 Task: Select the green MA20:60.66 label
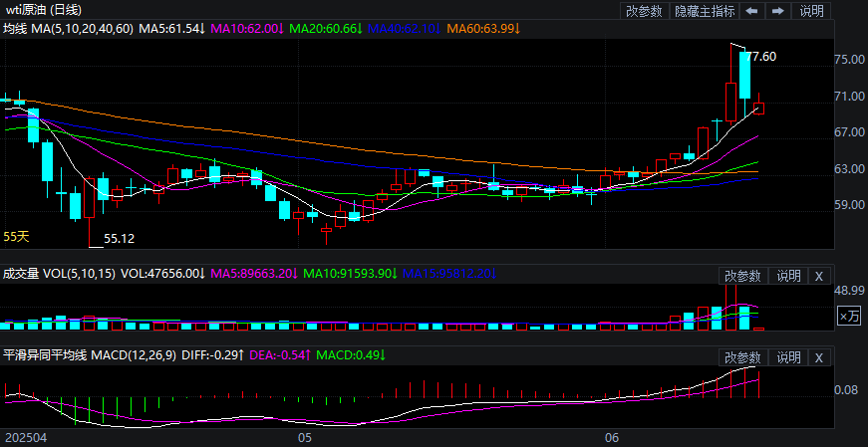click(328, 30)
